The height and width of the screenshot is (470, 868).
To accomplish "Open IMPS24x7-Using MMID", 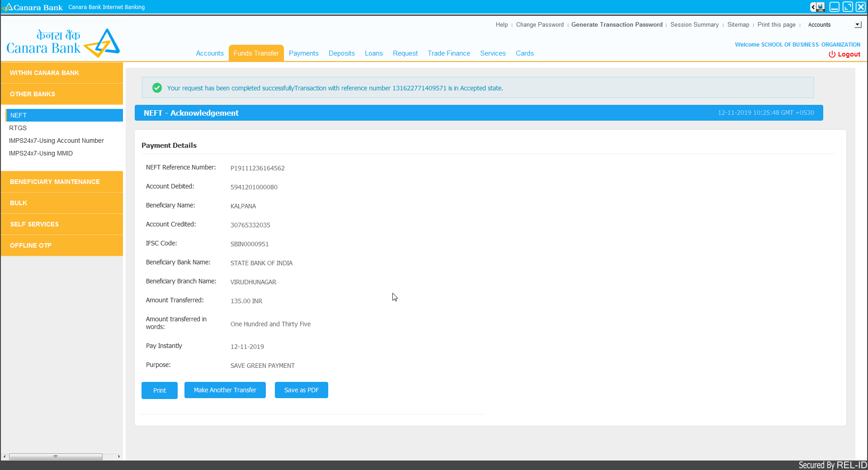I will [41, 153].
